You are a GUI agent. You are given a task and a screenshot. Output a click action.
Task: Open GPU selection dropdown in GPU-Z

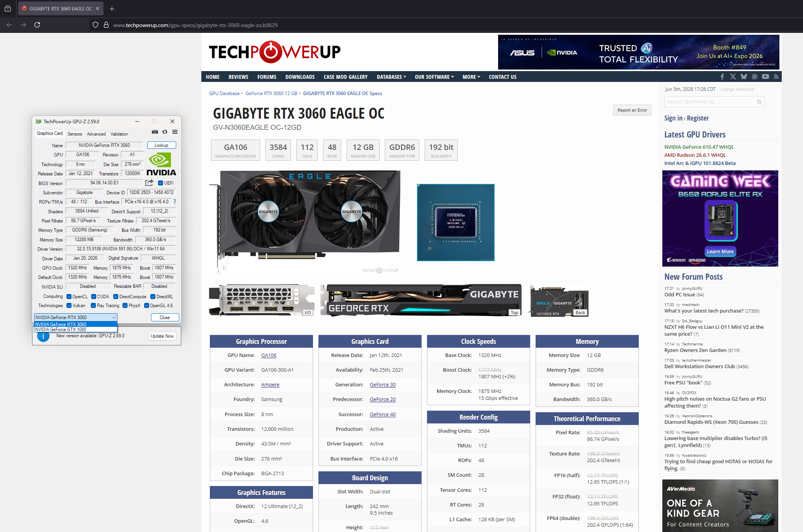click(x=76, y=318)
